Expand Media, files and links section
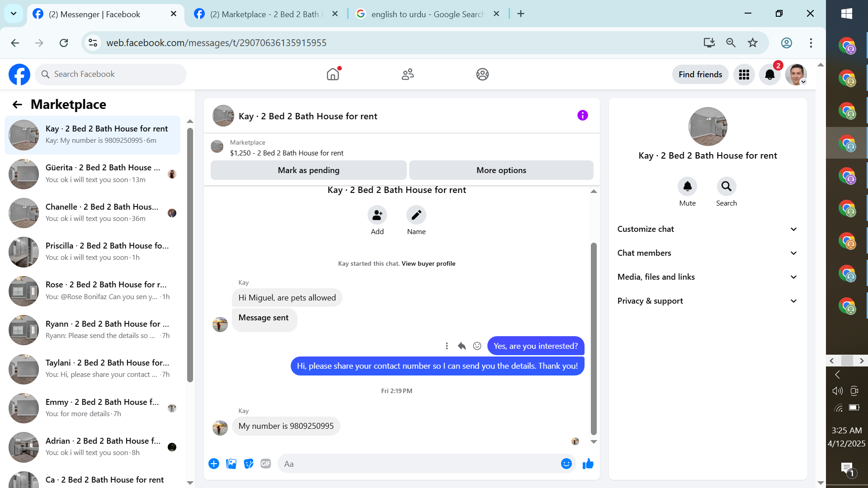 click(708, 277)
